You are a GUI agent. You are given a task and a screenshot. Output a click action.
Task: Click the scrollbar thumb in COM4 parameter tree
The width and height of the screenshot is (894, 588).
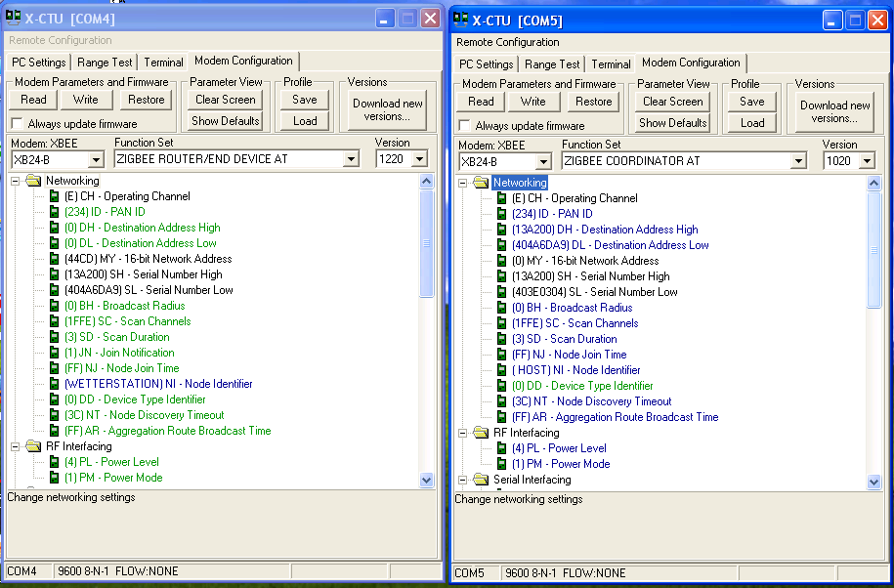[427, 244]
